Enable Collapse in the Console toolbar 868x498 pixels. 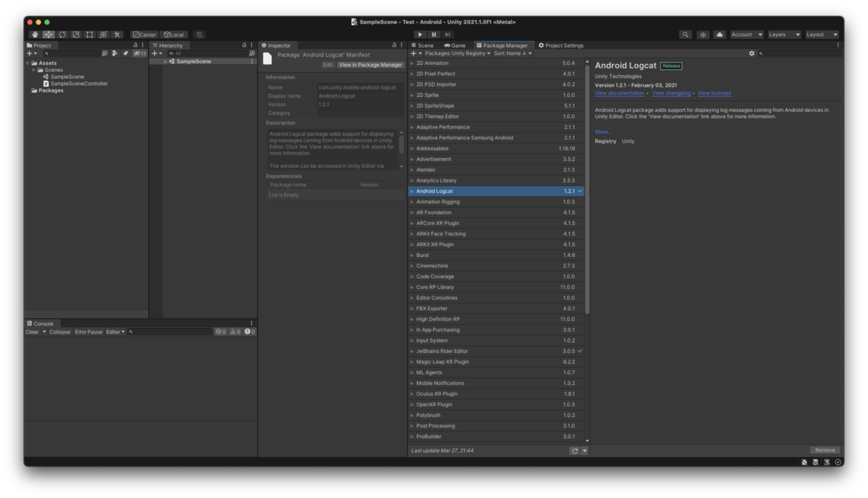pos(59,331)
